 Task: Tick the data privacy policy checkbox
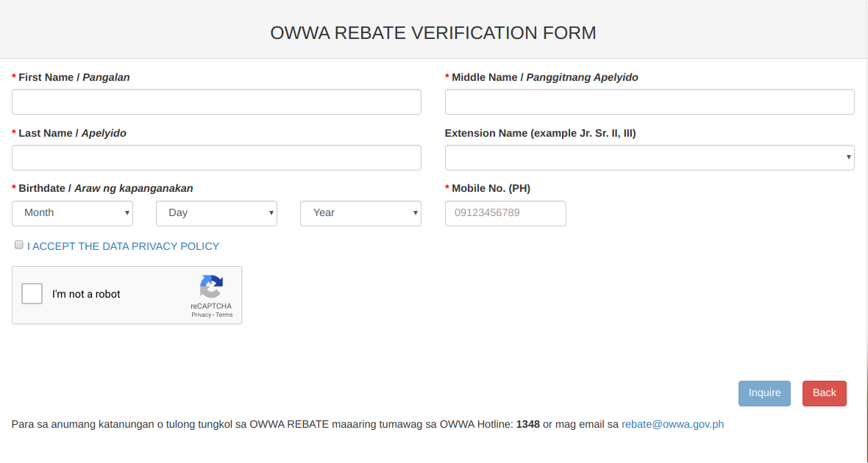[x=19, y=245]
